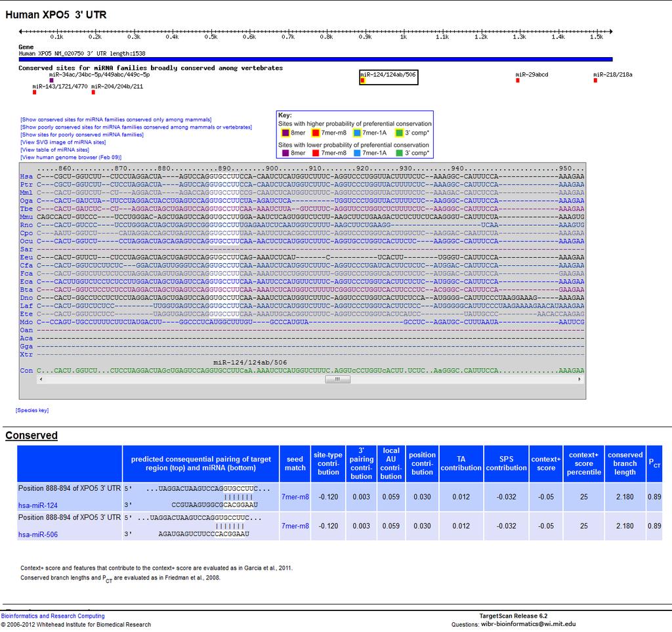
Task: Click the "TargetScan Release 6.2" footer text
Action: [513, 616]
